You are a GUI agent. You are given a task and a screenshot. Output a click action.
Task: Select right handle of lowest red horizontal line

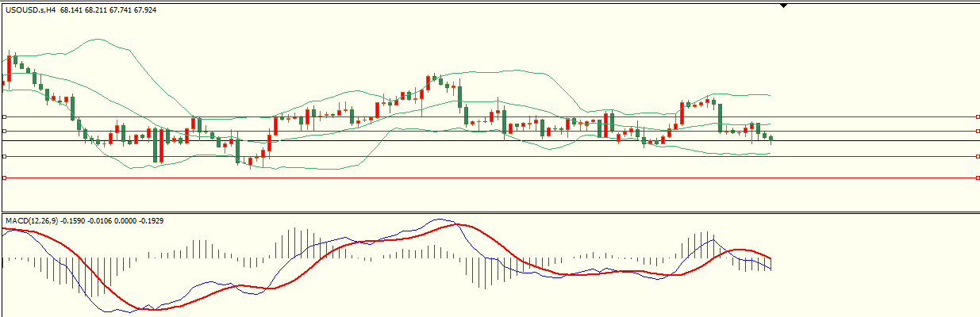click(977, 178)
